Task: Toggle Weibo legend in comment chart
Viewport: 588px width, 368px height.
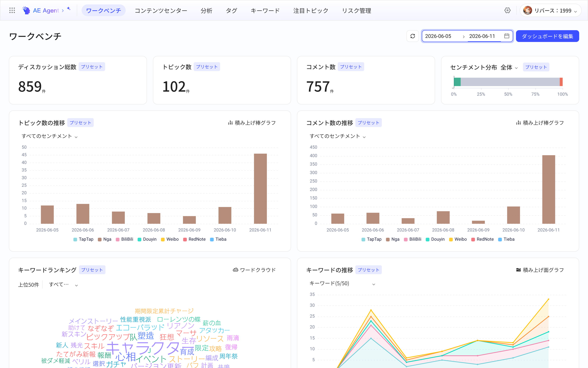Action: [458, 239]
